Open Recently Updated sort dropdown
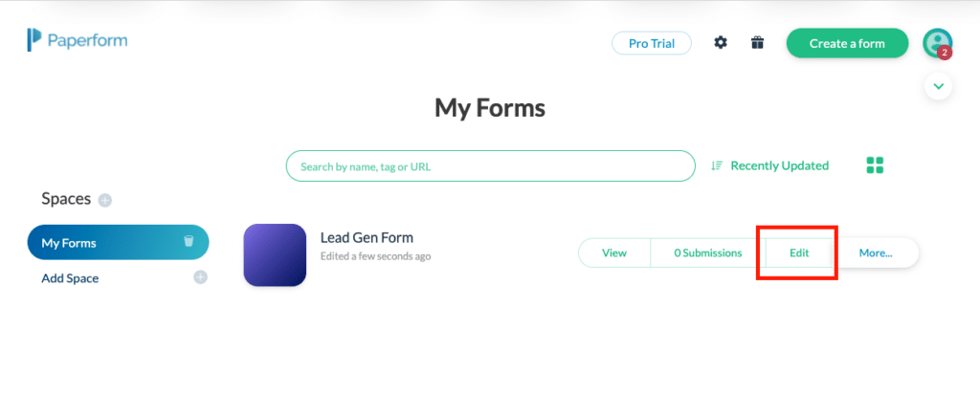Image resolution: width=980 pixels, height=396 pixels. 779,165
